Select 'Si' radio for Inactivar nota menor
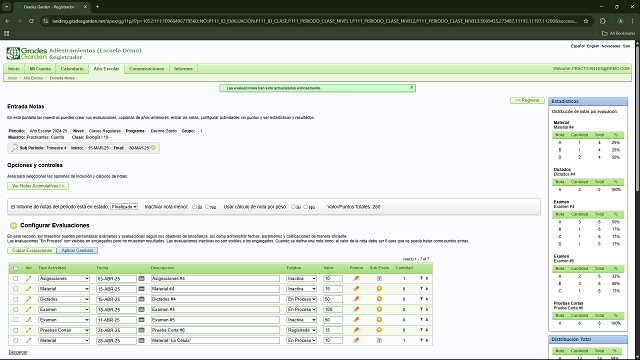Viewport: 640px width, 360px height. (x=194, y=207)
